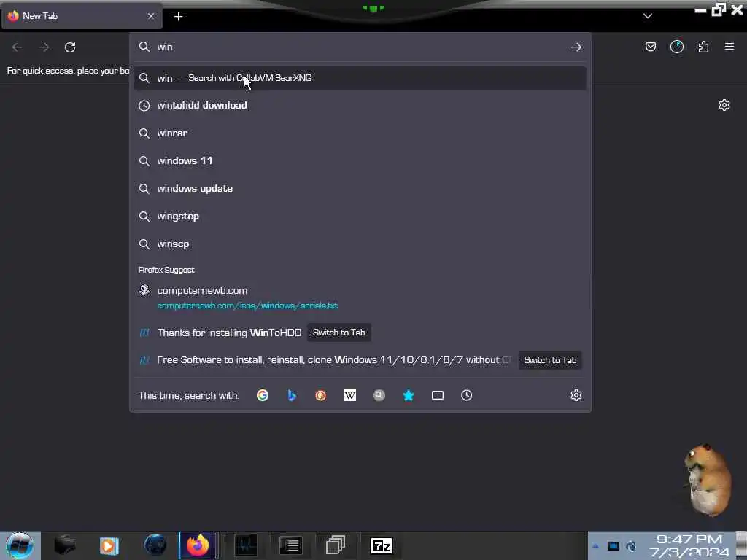Search this time with Google
Image resolution: width=747 pixels, height=560 pixels.
(x=263, y=395)
